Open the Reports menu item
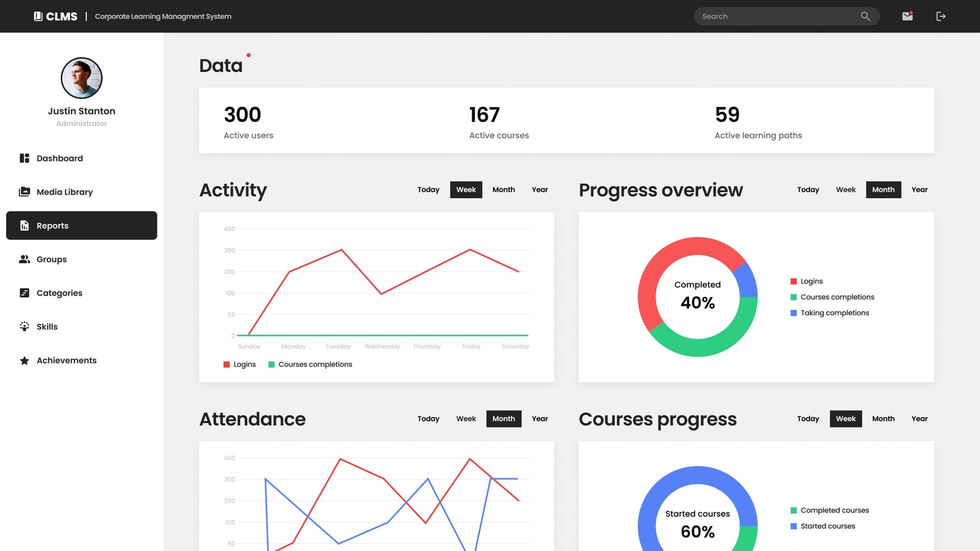This screenshot has width=980, height=551. pyautogui.click(x=81, y=226)
